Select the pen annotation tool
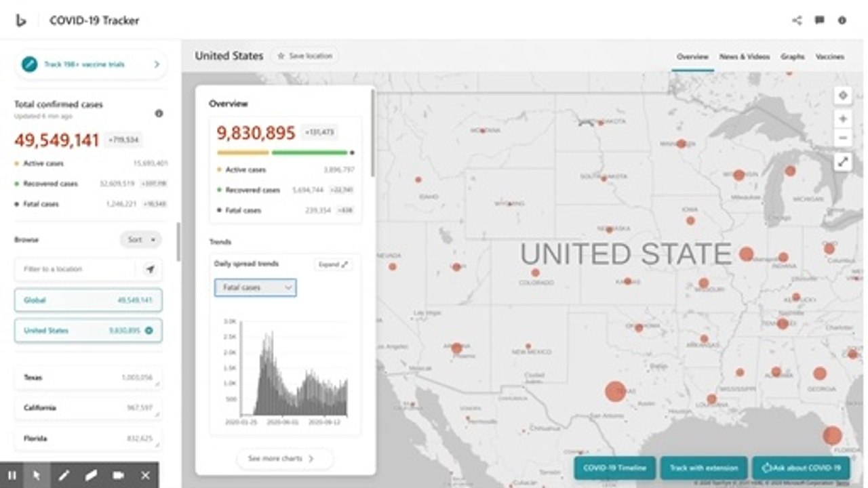The width and height of the screenshot is (868, 488). (64, 475)
